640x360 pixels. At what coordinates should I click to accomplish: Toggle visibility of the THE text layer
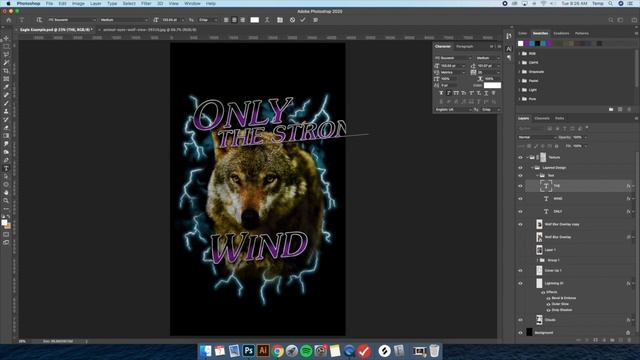520,186
